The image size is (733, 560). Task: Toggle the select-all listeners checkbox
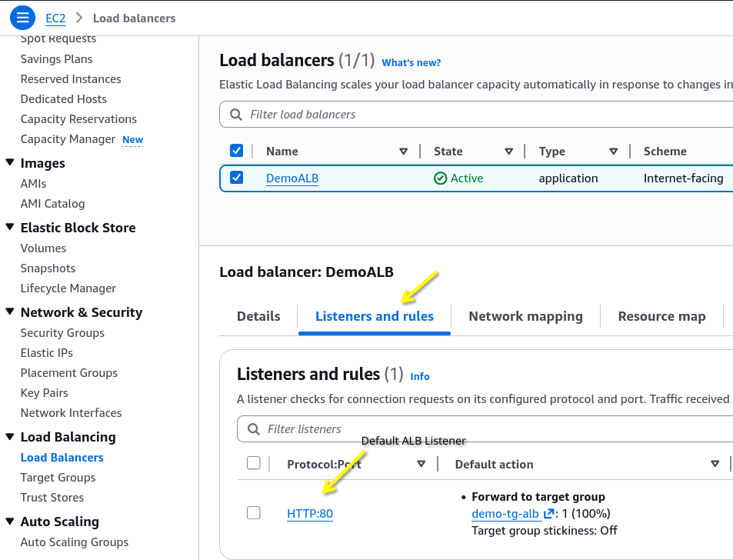(x=253, y=463)
